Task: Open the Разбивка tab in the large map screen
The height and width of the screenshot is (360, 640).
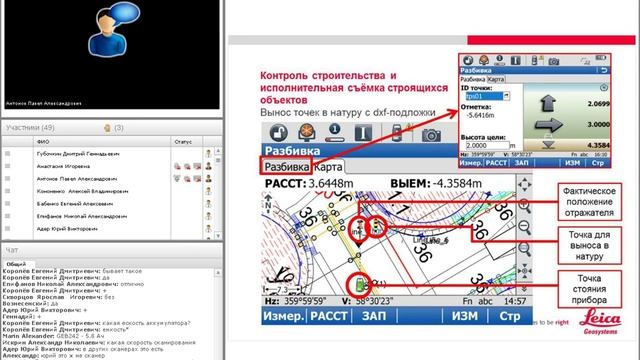Action: 286,167
